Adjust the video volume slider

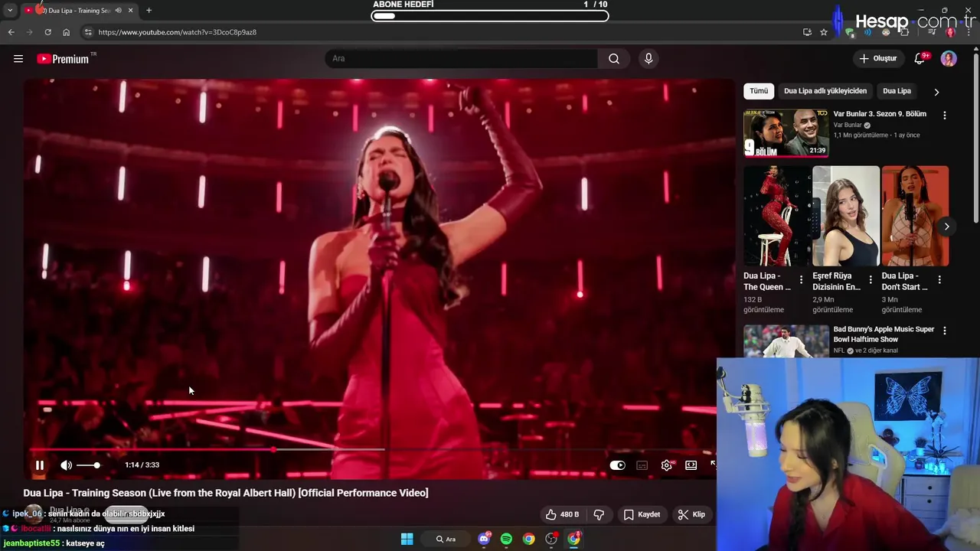(x=88, y=465)
